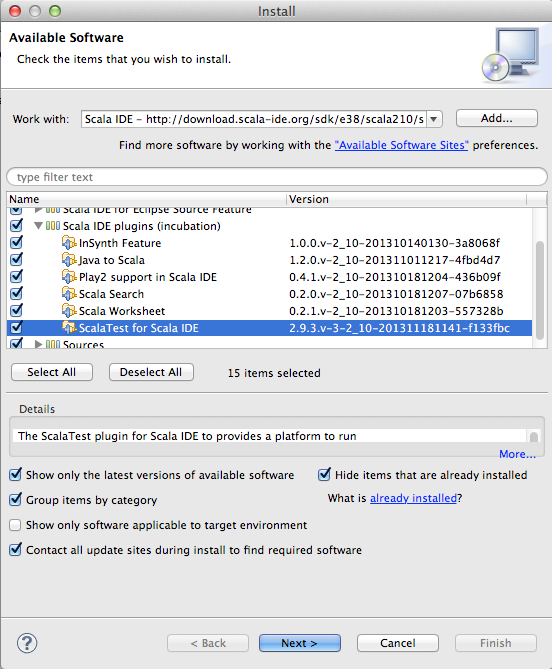
Task: Click the Scala Worksheet plugin icon
Action: click(x=69, y=311)
